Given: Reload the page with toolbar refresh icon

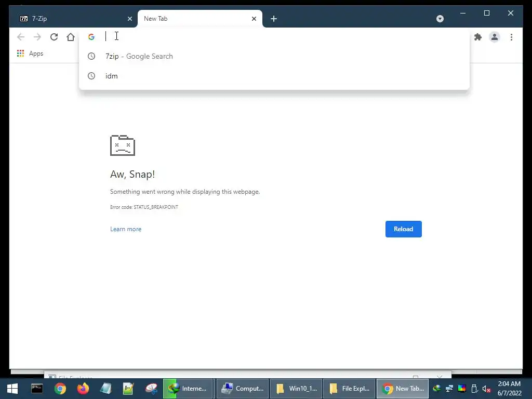Looking at the screenshot, I should click(x=54, y=37).
